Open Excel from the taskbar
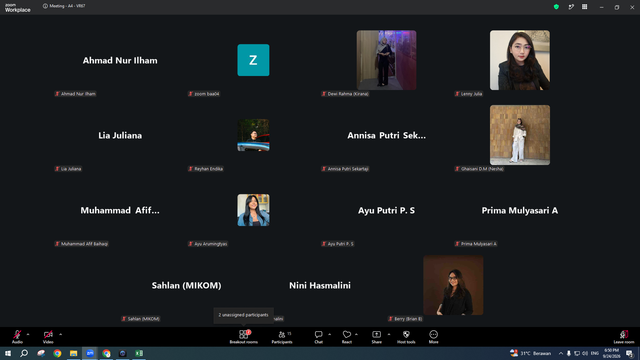Screen dimensions: 640x360 139,353
